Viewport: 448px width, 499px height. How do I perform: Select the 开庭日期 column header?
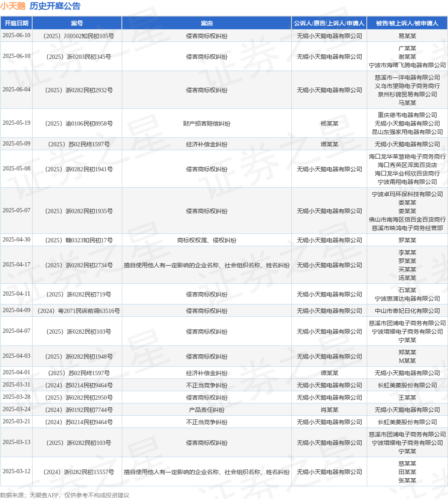pyautogui.click(x=16, y=23)
